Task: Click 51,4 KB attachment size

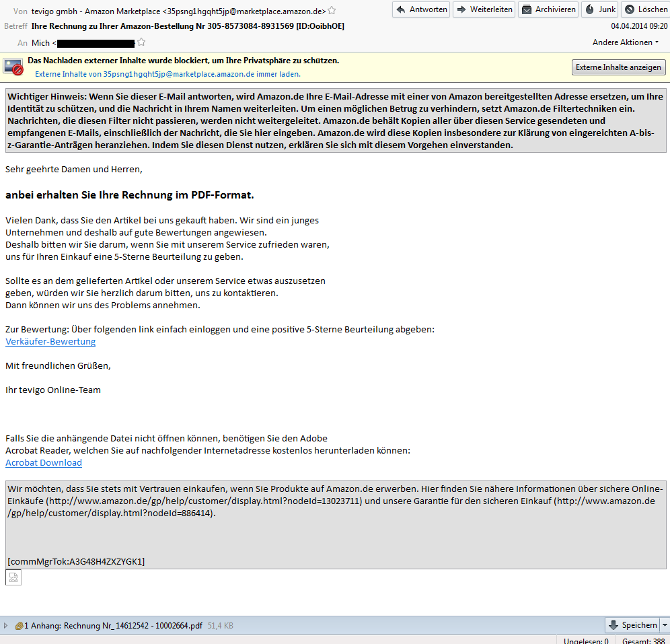Action: point(221,626)
